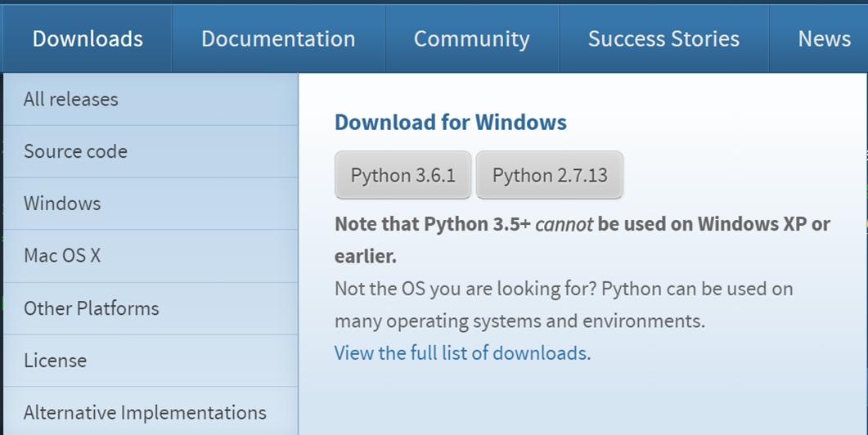Screen dimensions: 868x435
Task: Click the bold Windows XP compatibility note
Action: 582,240
